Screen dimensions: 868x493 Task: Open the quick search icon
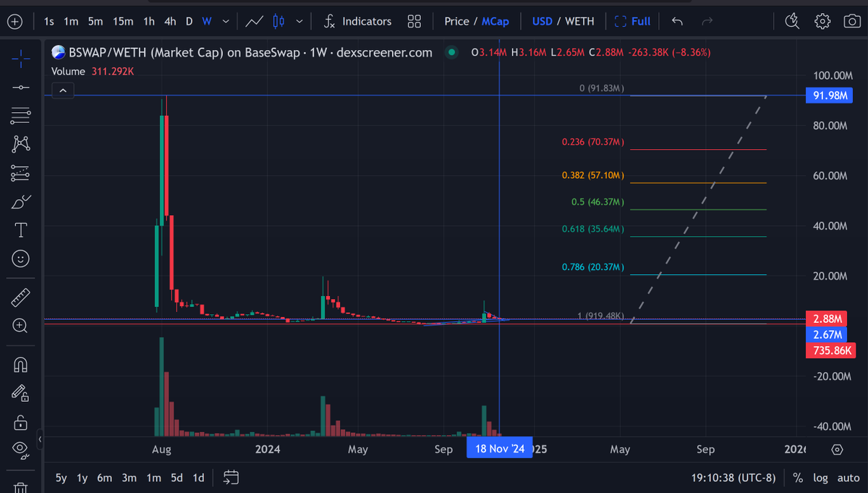792,21
